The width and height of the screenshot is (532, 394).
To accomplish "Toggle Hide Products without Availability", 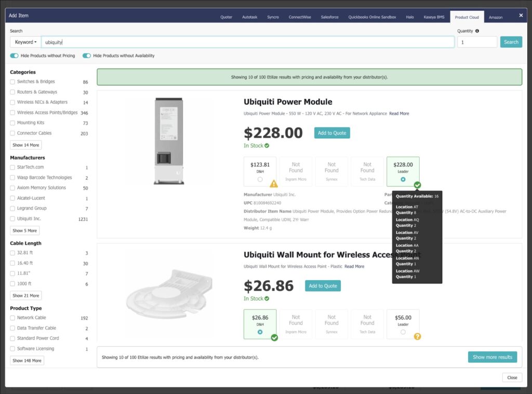I will coord(87,56).
